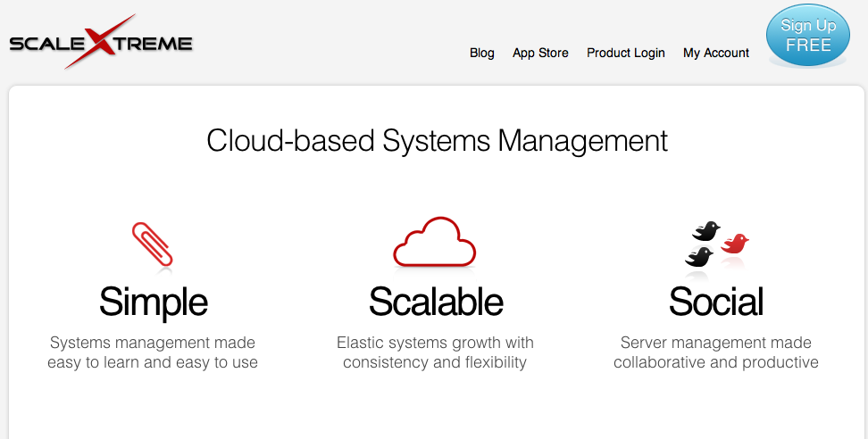Click the top black bird icon
Viewport: 868px width, 439px height.
tap(706, 230)
